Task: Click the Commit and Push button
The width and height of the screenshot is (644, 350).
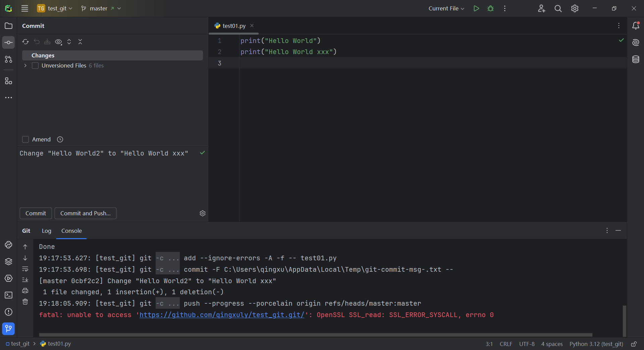Action: [85, 213]
